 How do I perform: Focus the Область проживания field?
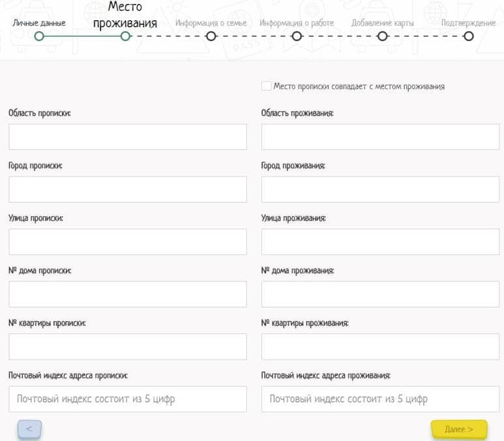click(x=380, y=137)
